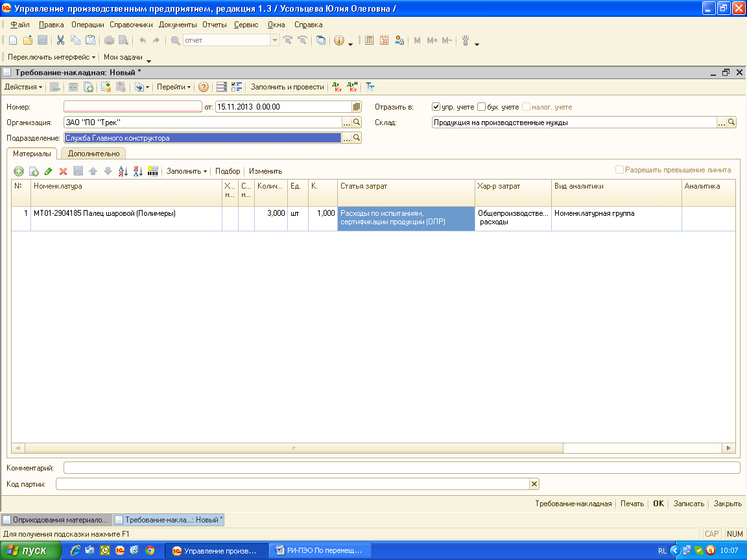Click the search magnifier icon beside отчет field
The height and width of the screenshot is (560, 747).
175,40
